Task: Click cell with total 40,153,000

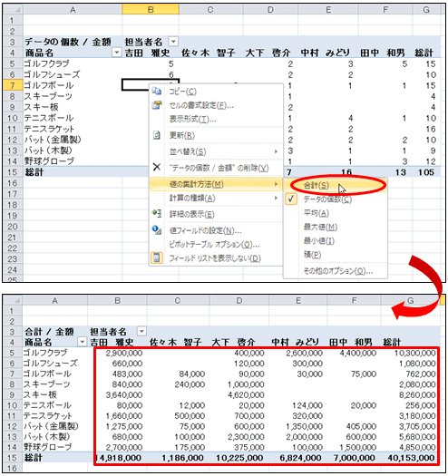Action: 411,458
